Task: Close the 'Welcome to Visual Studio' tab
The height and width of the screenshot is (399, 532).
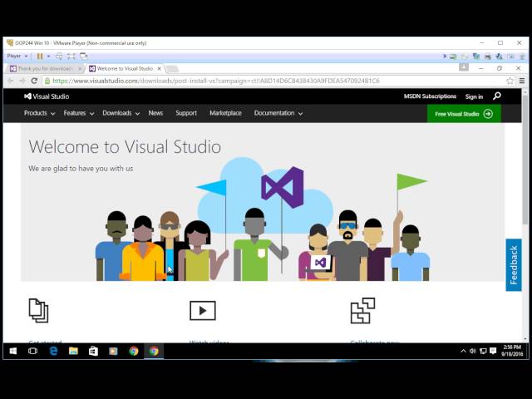Action: click(x=159, y=68)
